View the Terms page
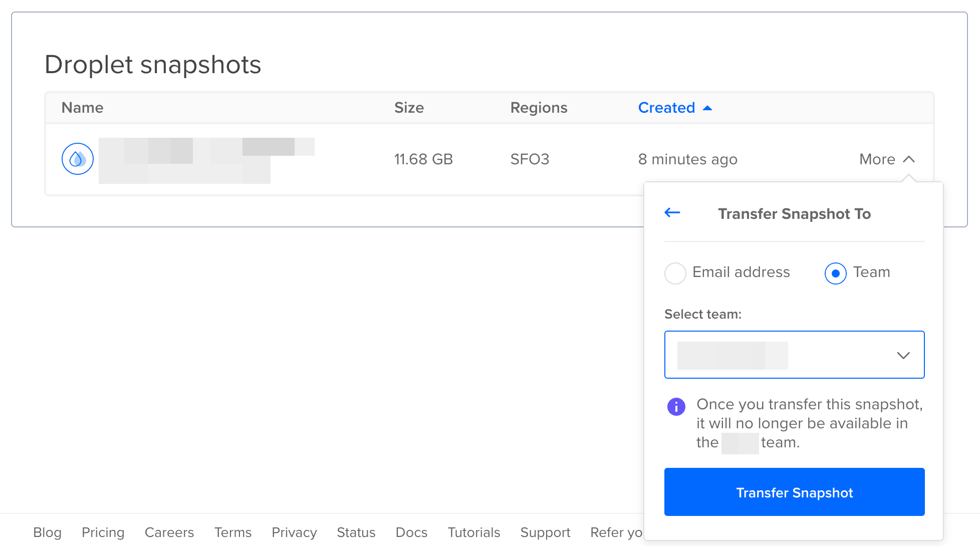 [232, 532]
